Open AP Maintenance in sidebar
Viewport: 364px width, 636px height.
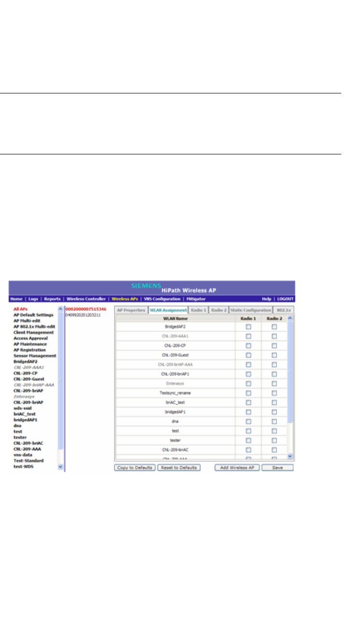pos(30,344)
